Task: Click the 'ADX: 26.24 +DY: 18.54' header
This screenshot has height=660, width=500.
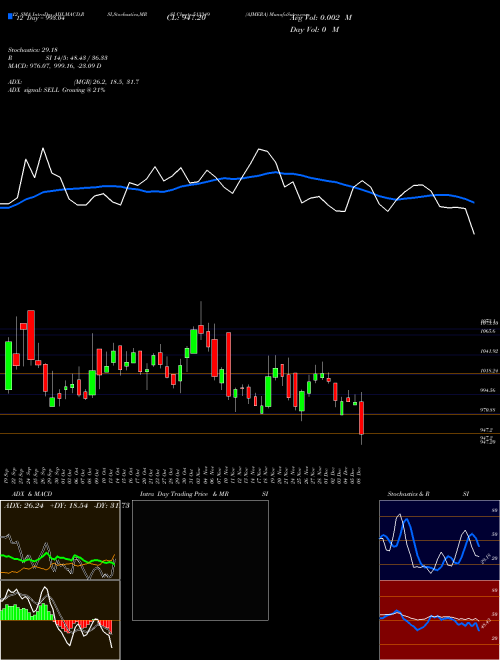Action: (46, 505)
